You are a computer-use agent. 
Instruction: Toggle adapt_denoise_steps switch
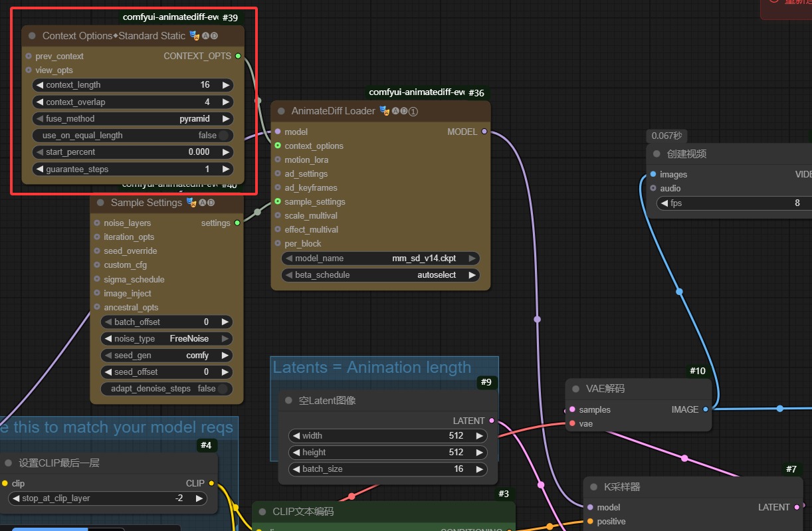click(x=223, y=389)
